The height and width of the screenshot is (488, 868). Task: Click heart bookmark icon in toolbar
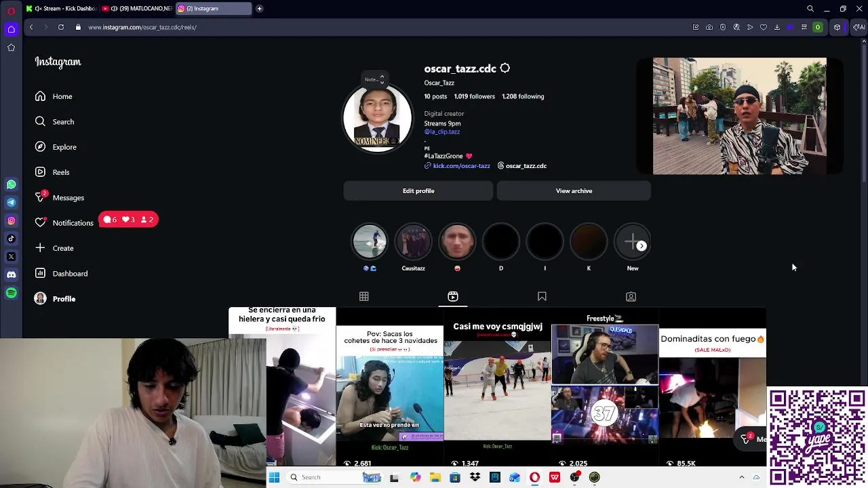coord(764,27)
